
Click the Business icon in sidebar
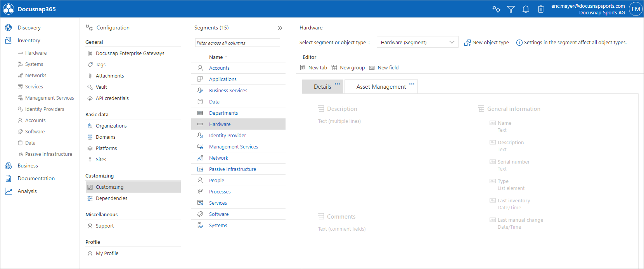click(x=8, y=166)
